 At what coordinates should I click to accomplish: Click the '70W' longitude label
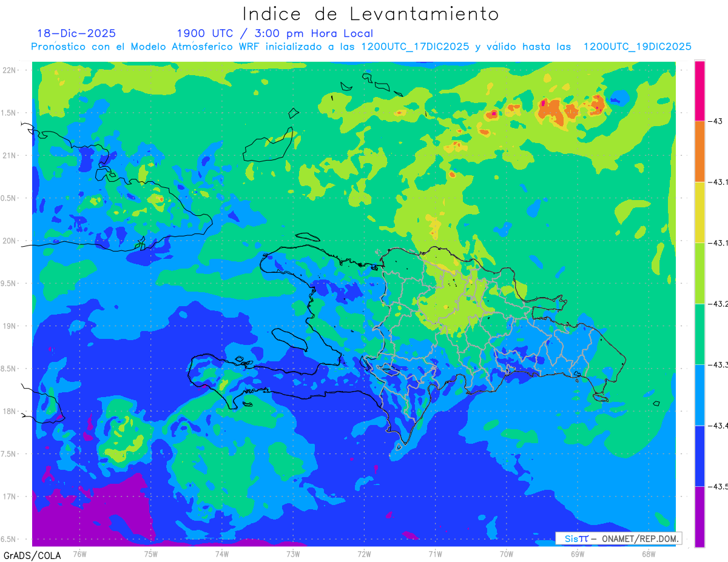coord(507,554)
